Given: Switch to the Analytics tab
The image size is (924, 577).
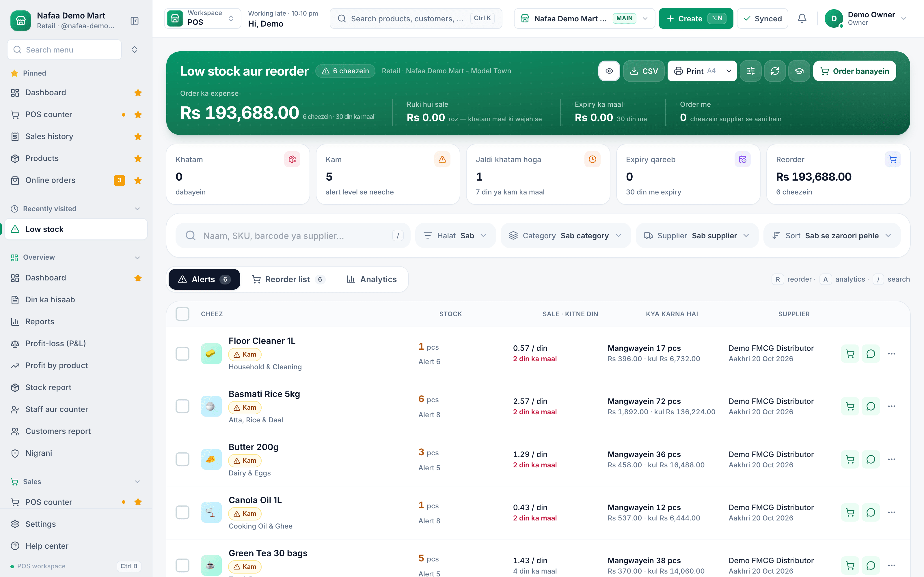Looking at the screenshot, I should pos(372,279).
